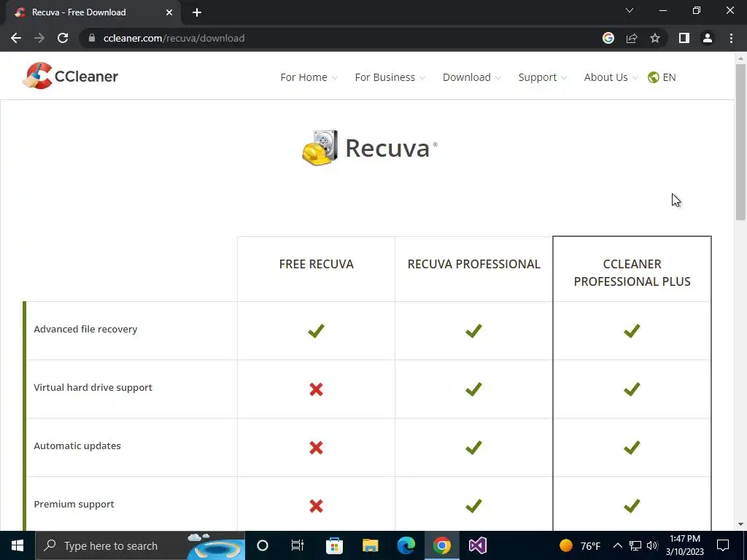Click the scrollbar down arrow
The width and height of the screenshot is (747, 560).
click(x=740, y=524)
